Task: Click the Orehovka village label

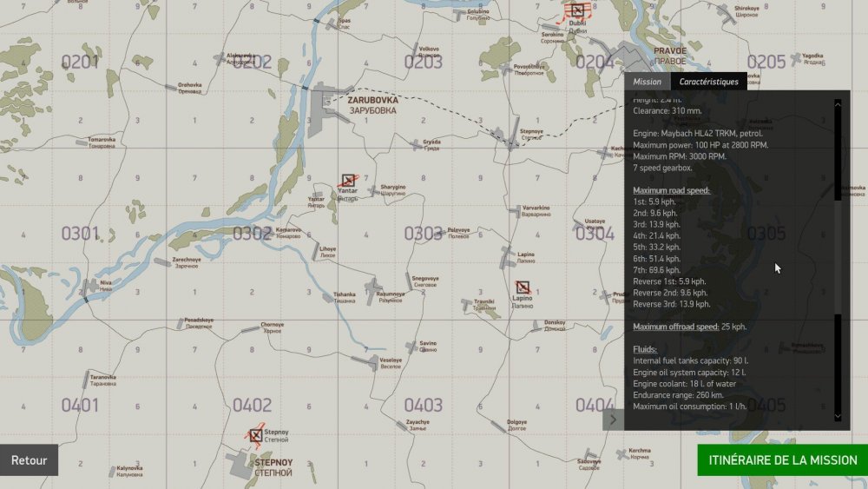Action: click(190, 88)
